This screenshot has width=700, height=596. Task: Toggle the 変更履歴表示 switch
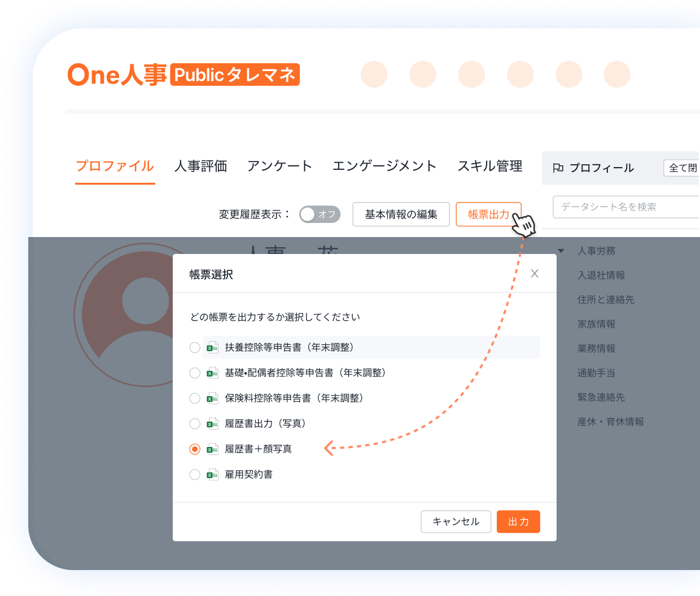click(320, 214)
